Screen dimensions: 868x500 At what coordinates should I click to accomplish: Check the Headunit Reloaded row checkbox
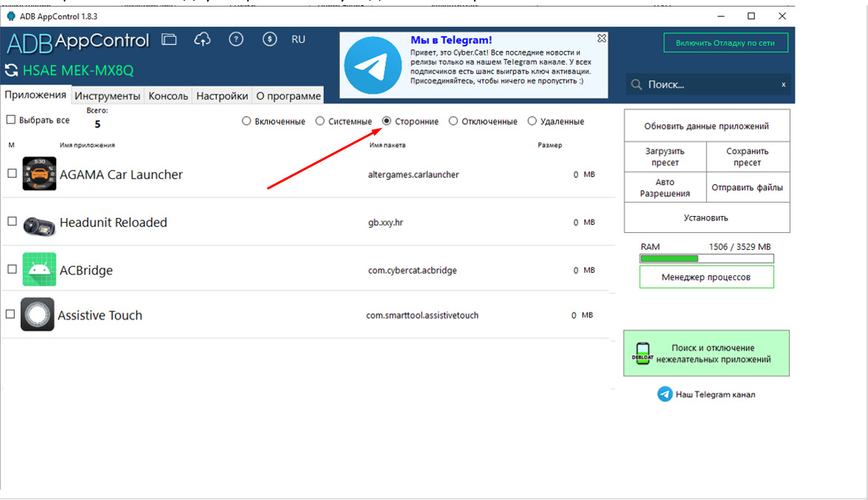pyautogui.click(x=12, y=221)
